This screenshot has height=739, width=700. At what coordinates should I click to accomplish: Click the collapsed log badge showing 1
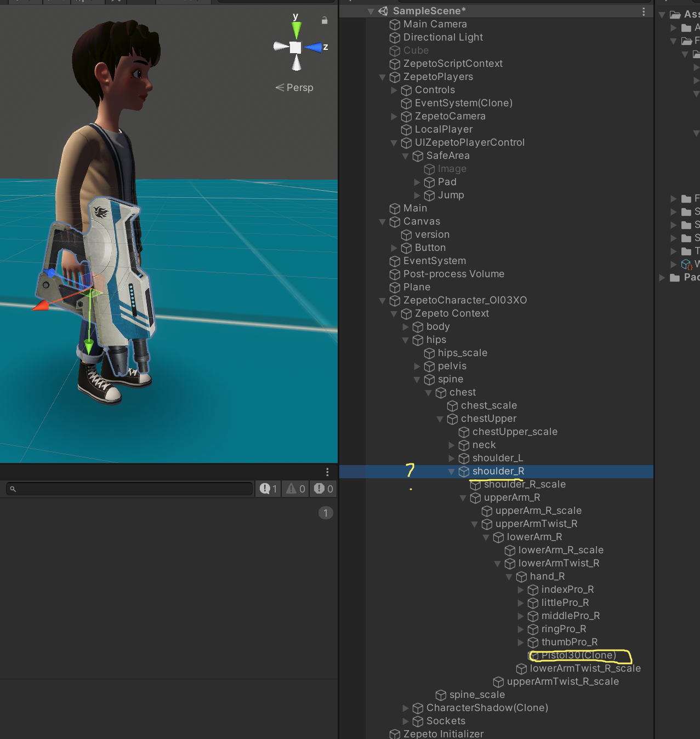click(326, 513)
